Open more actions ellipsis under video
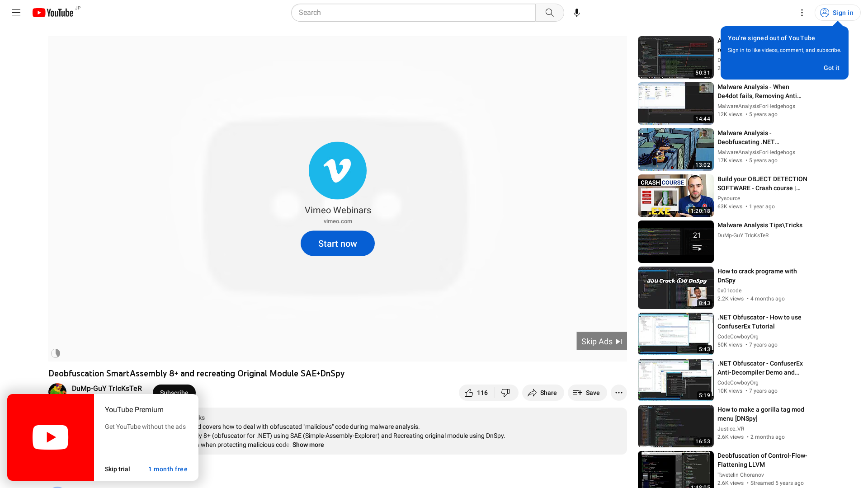Viewport: 868px width, 488px height. click(618, 393)
